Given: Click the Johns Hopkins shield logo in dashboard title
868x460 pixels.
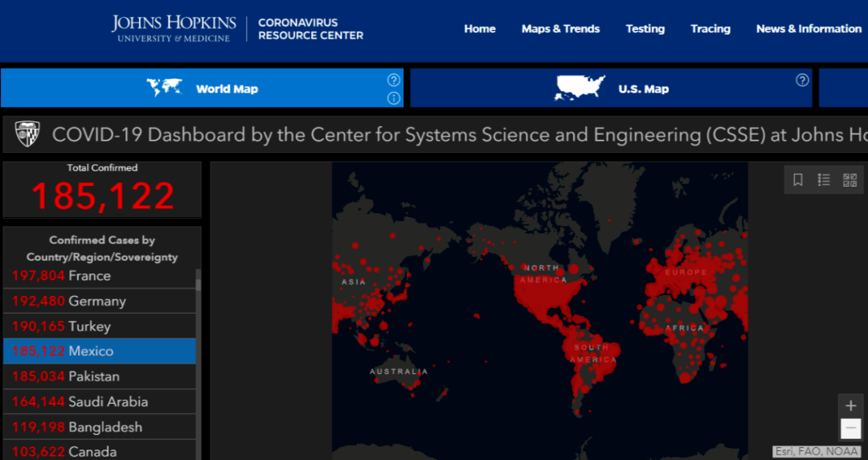Looking at the screenshot, I should 27,134.
